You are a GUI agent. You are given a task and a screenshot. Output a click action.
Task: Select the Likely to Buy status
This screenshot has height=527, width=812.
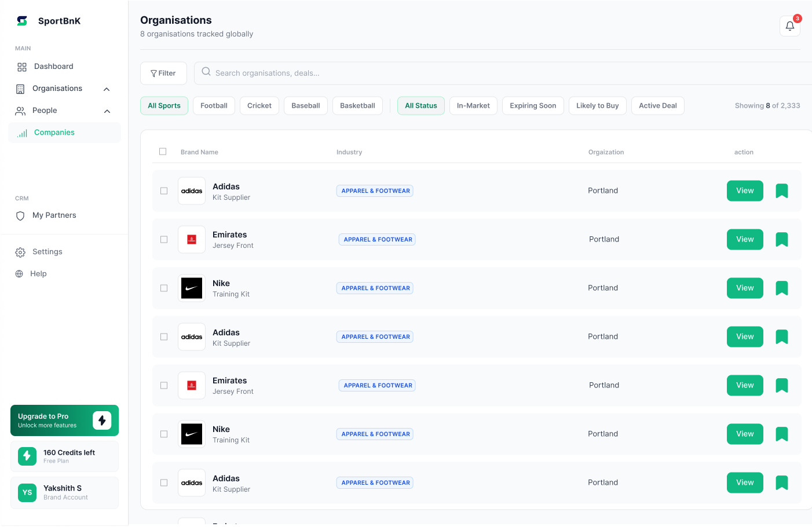(598, 106)
